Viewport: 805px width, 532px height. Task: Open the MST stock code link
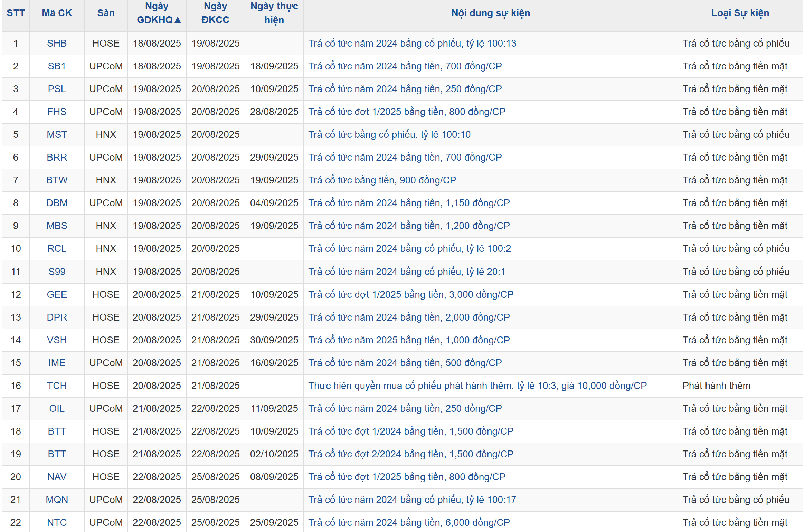tap(57, 135)
